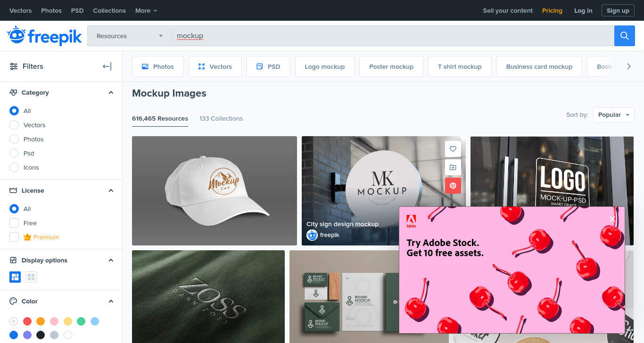Viewport: 644px width, 343px height.
Task: Open Collections in the top navigation
Action: pos(109,10)
